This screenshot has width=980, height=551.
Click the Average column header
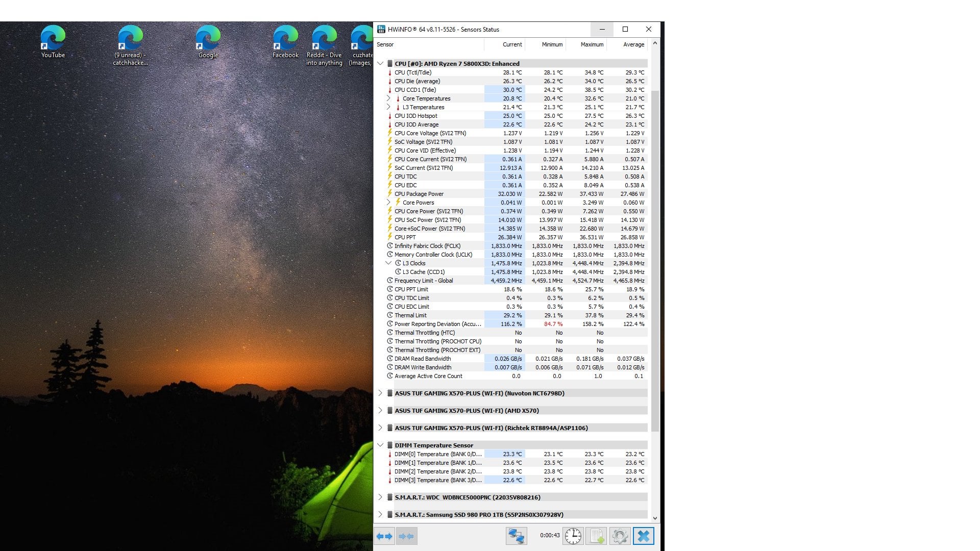(x=627, y=44)
